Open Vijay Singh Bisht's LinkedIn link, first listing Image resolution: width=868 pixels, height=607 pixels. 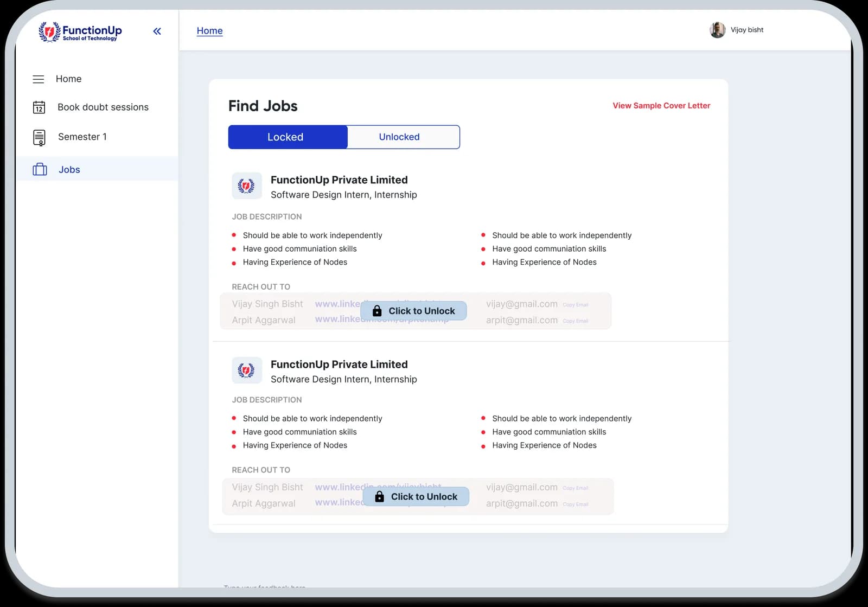click(337, 304)
